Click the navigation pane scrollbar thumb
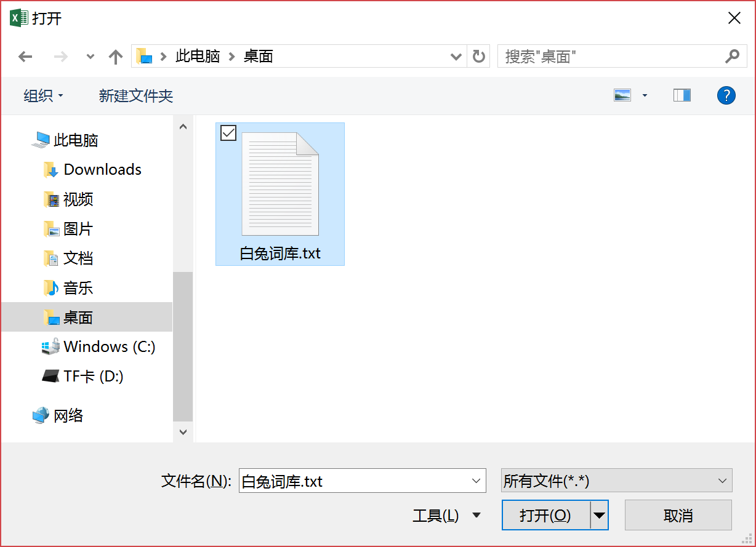This screenshot has width=756, height=547. (x=183, y=346)
